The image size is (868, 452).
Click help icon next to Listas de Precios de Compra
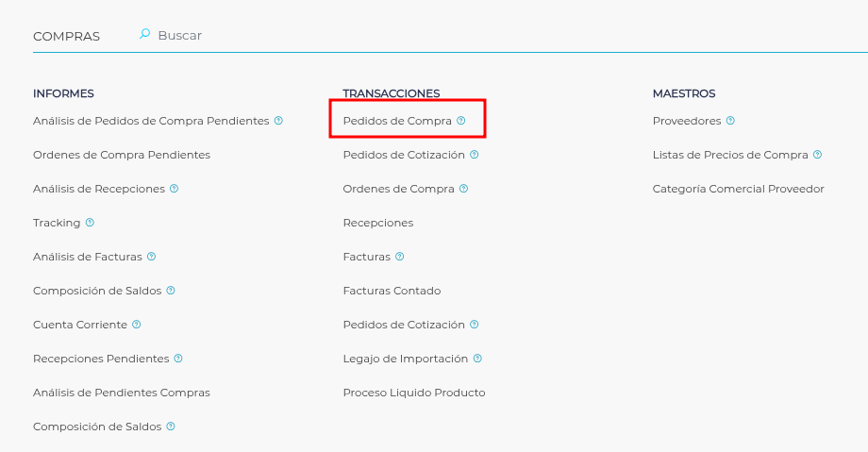[x=817, y=155]
